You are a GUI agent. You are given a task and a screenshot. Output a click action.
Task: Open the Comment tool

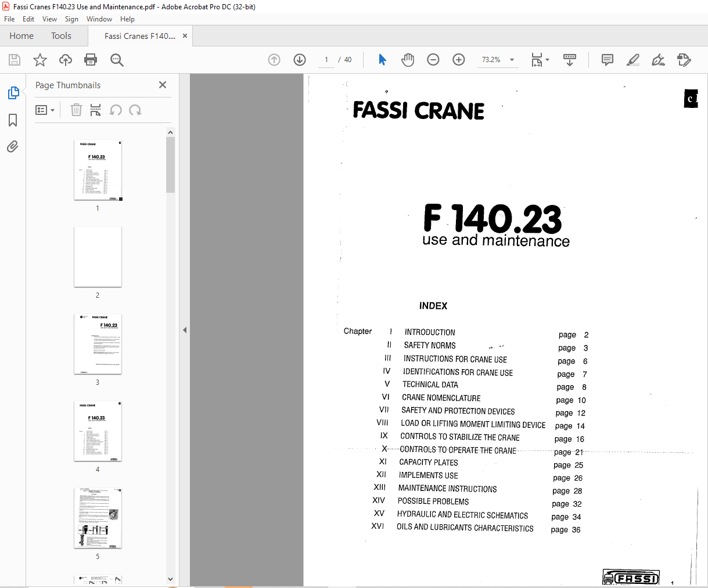pos(607,60)
